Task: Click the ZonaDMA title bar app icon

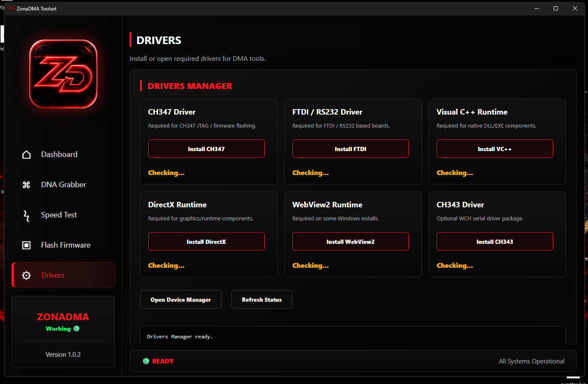Action: [x=11, y=8]
